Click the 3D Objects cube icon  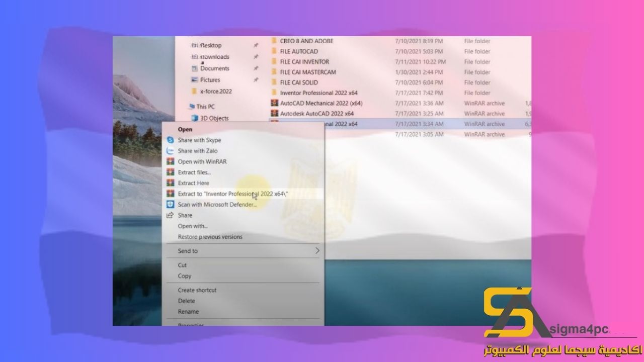[195, 118]
